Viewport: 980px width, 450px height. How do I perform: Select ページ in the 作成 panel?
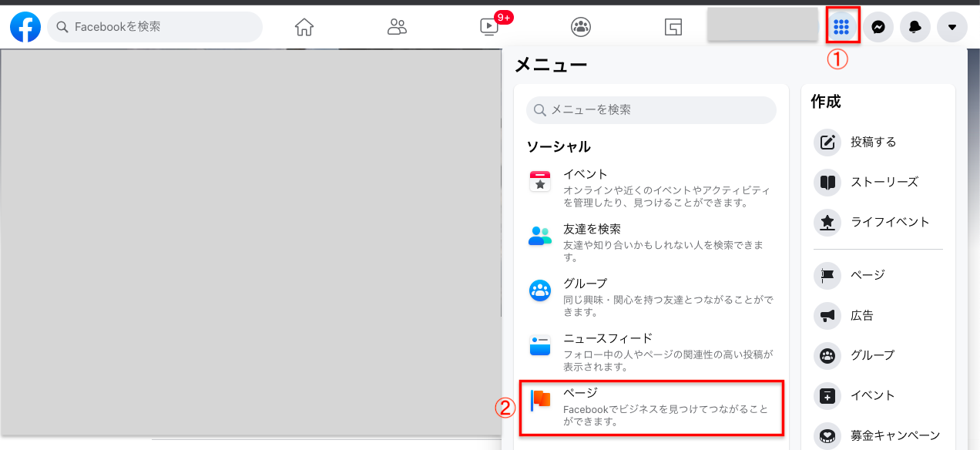(x=878, y=275)
